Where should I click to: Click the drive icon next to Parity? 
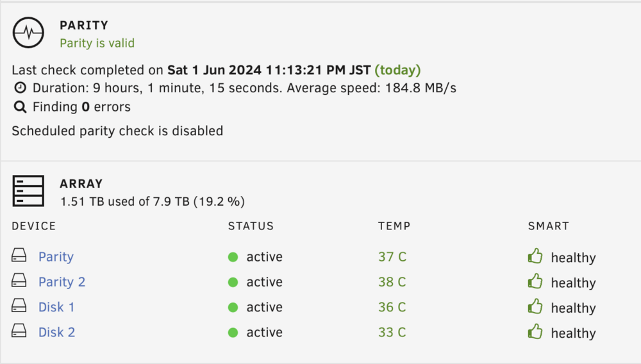(x=19, y=255)
